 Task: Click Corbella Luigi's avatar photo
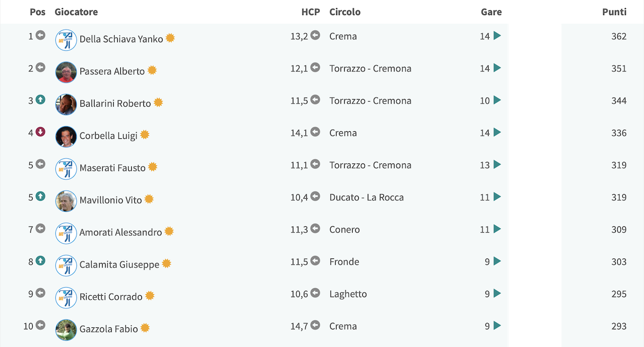(x=66, y=136)
